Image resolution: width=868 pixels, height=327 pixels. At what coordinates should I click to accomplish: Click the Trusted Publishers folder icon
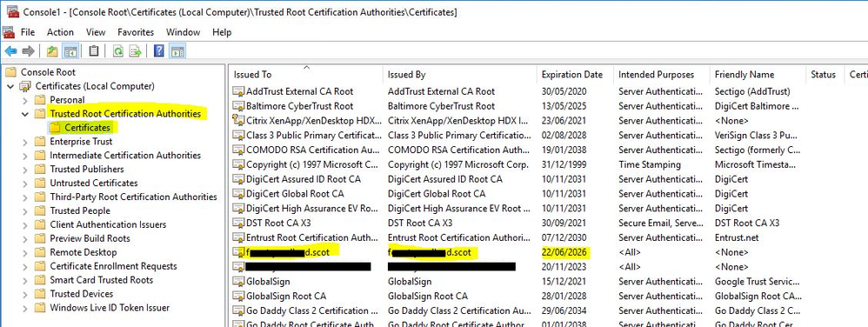(x=39, y=170)
